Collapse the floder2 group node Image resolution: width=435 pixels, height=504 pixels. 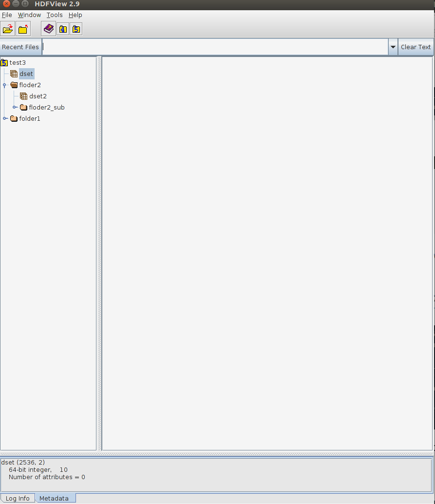(x=4, y=85)
